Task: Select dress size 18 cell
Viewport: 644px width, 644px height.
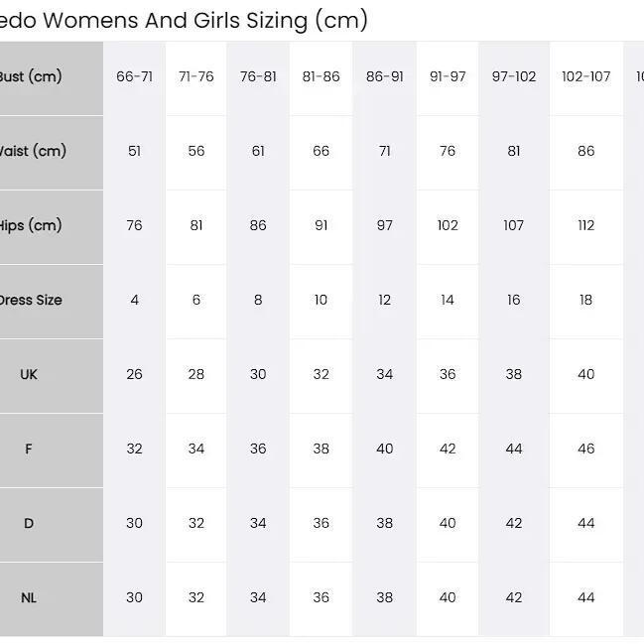Action: click(586, 302)
